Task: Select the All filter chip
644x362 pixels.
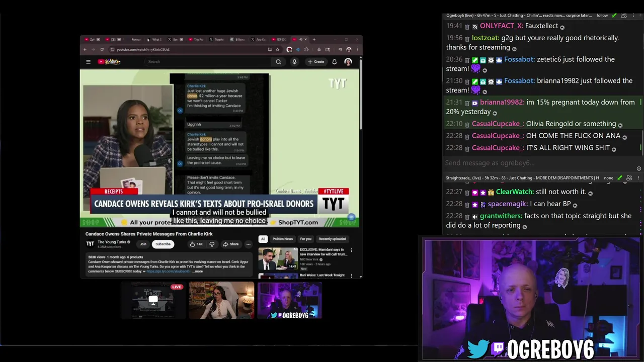Action: click(263, 239)
